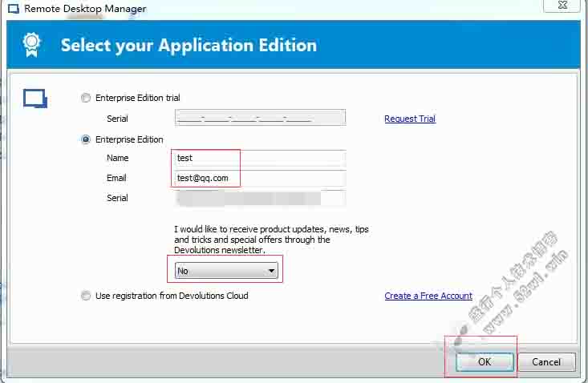Viewport: 588px width, 383px height.
Task: Open the Request Trial link
Action: coord(410,119)
